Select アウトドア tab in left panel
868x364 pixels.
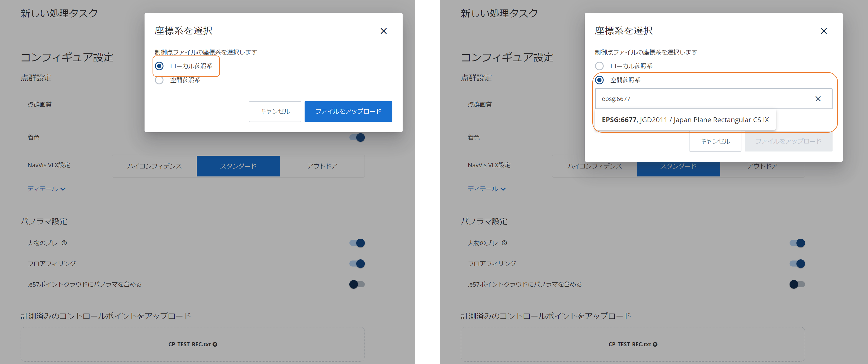click(x=322, y=166)
